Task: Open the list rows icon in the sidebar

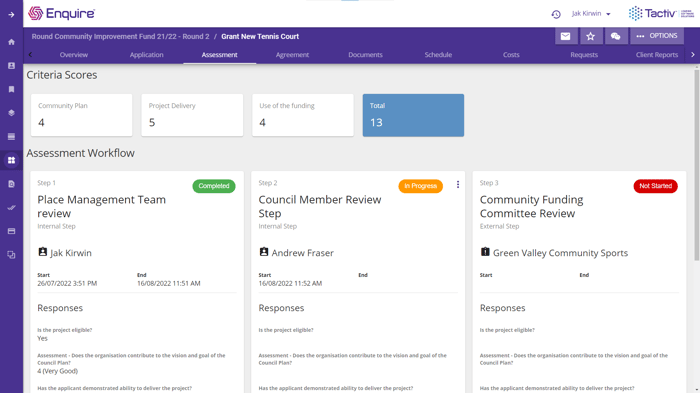Action: tap(11, 137)
